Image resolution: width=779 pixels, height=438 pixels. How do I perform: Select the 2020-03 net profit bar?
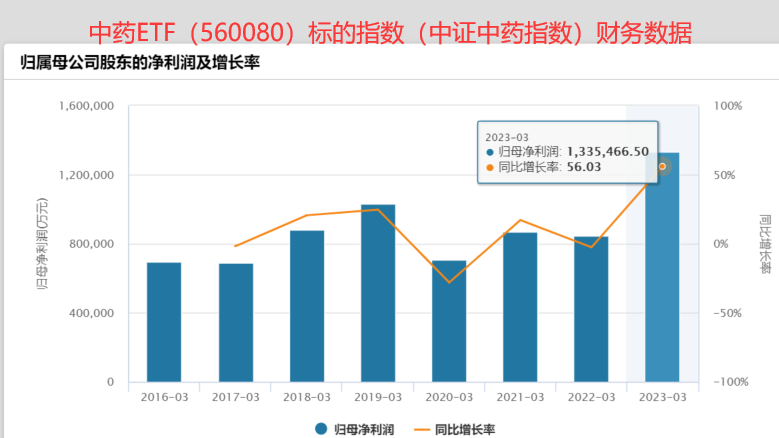click(x=449, y=321)
